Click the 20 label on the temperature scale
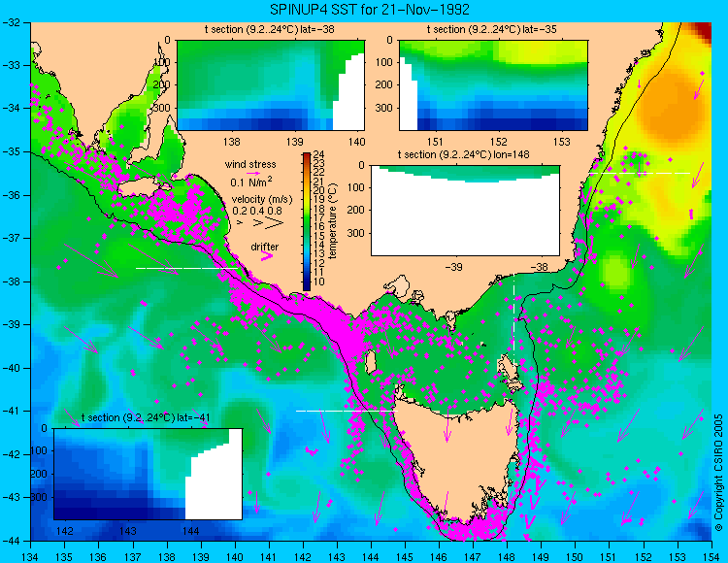Image resolution: width=728 pixels, height=563 pixels. [x=318, y=191]
